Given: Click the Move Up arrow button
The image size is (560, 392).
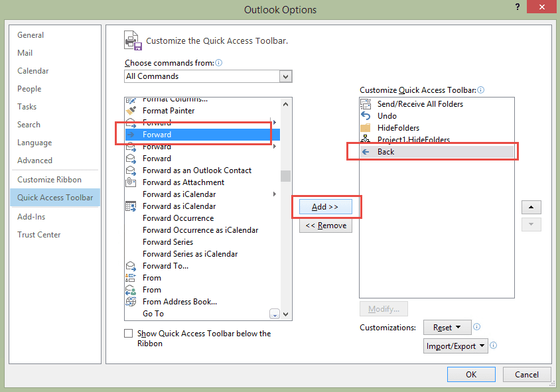Looking at the screenshot, I should click(531, 208).
